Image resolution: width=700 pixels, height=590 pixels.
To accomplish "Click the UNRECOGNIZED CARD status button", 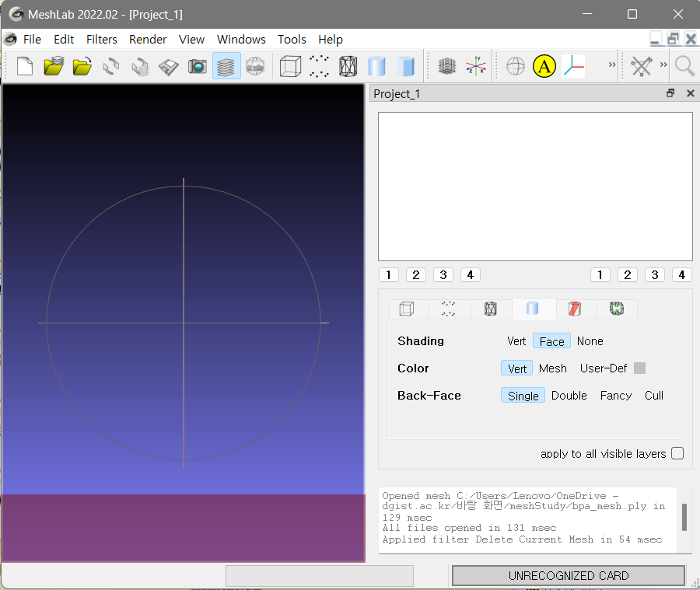I will click(569, 576).
